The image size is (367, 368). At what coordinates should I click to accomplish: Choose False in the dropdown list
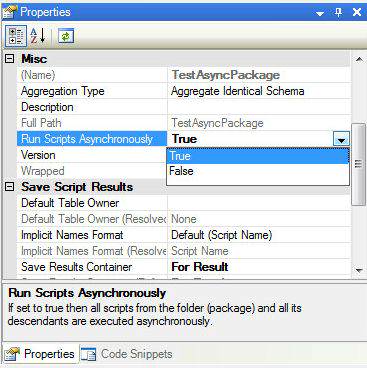click(258, 171)
